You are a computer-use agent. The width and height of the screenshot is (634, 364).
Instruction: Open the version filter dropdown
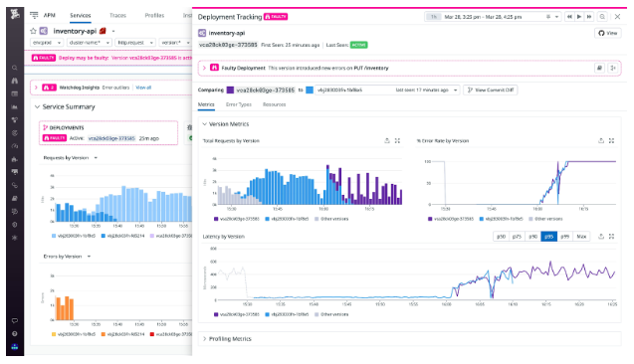(175, 43)
